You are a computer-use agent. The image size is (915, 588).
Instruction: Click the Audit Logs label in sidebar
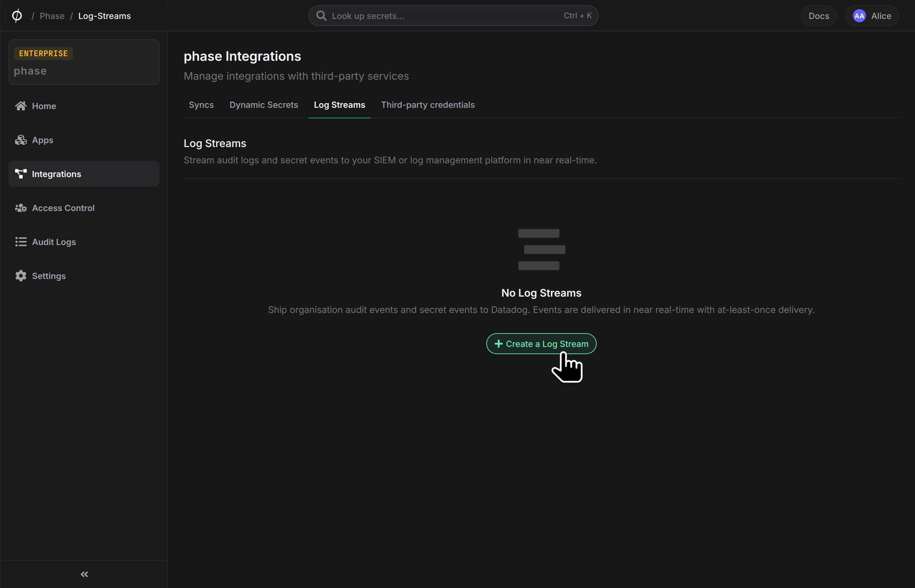tap(54, 242)
